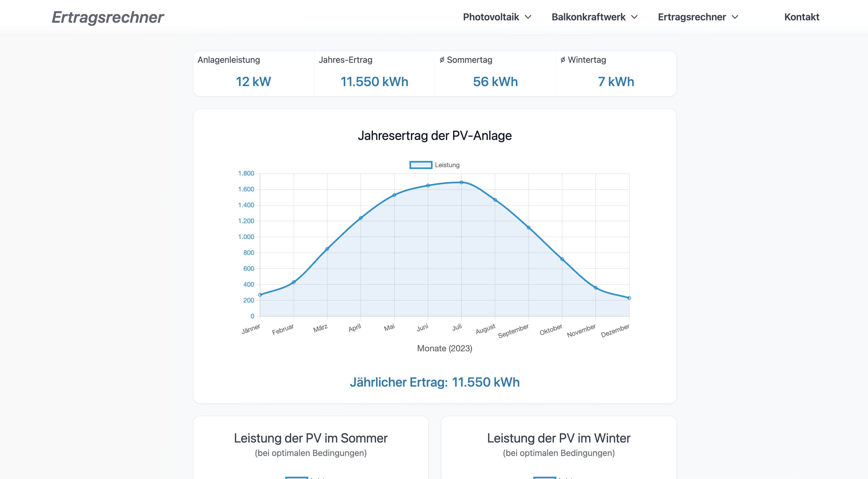Click the Februar x-axis label

(x=283, y=329)
